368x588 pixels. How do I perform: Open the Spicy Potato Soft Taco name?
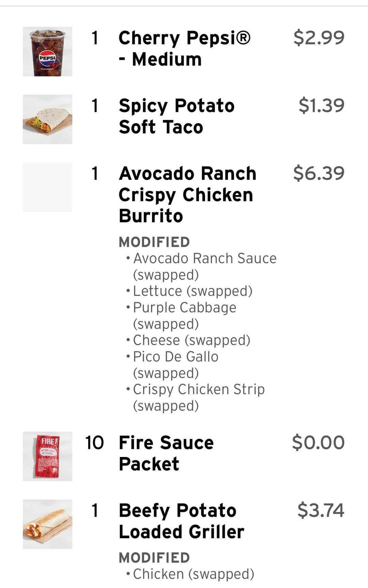point(177,116)
